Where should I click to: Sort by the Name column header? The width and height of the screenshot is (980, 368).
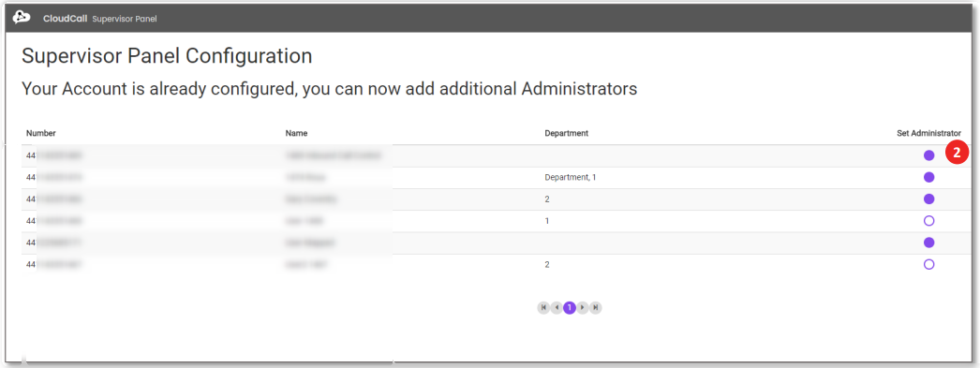pyautogui.click(x=296, y=133)
